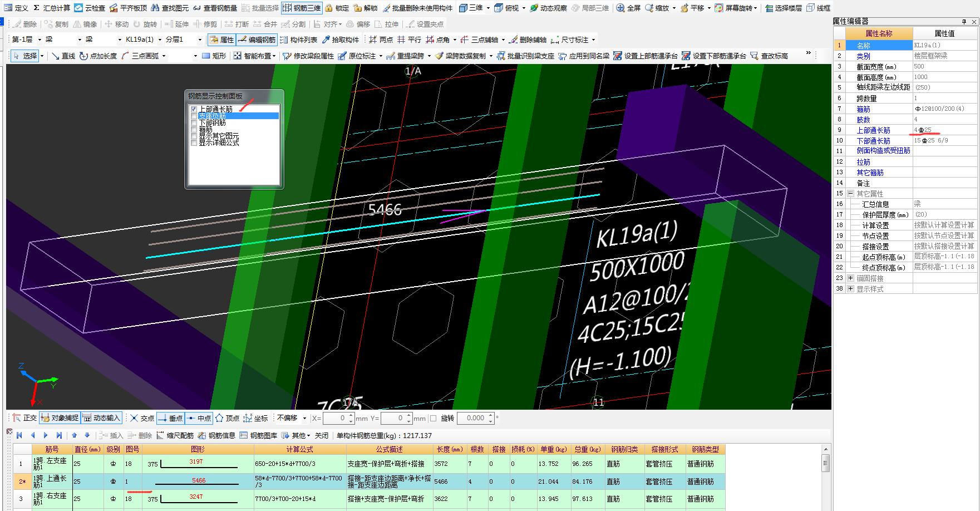Click 批量删除未使用构件 tool
This screenshot has width=980, height=511.
tap(417, 8)
